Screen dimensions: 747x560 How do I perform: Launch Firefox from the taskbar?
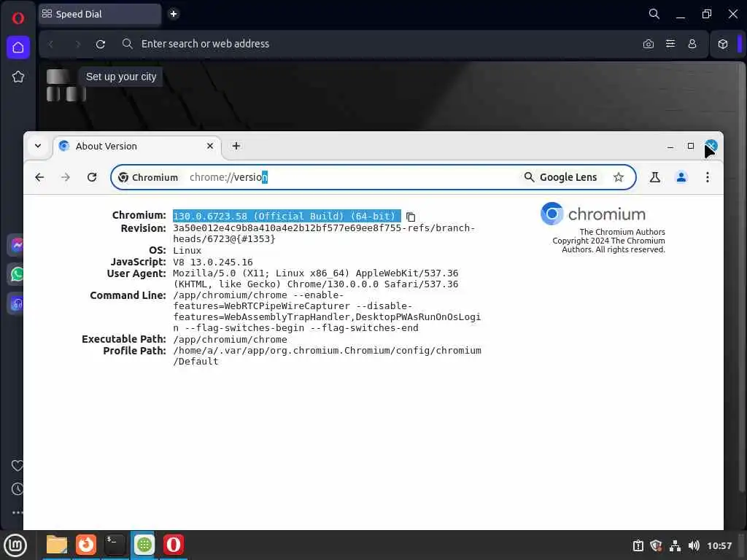(x=86, y=545)
